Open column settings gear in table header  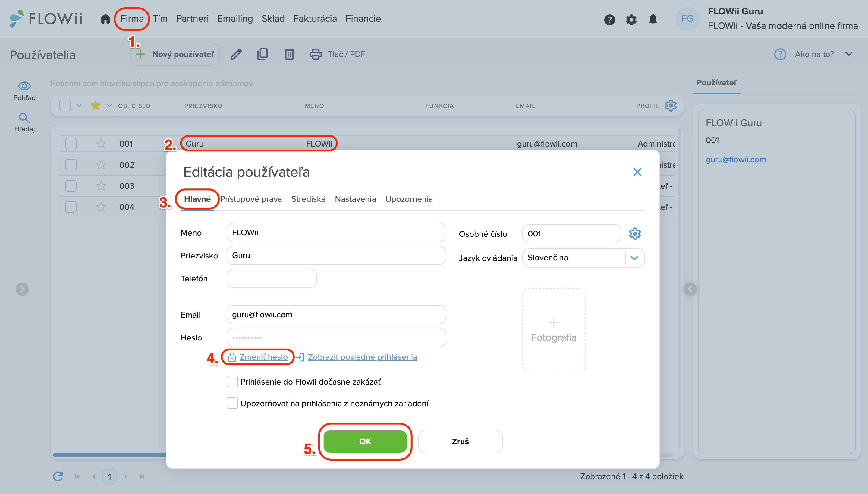671,106
